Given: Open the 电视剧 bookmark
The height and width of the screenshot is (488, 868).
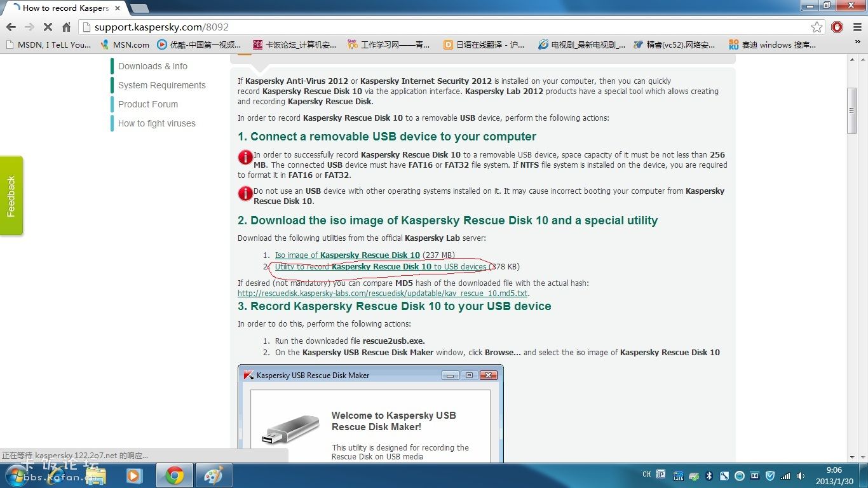Looking at the screenshot, I should click(x=581, y=45).
